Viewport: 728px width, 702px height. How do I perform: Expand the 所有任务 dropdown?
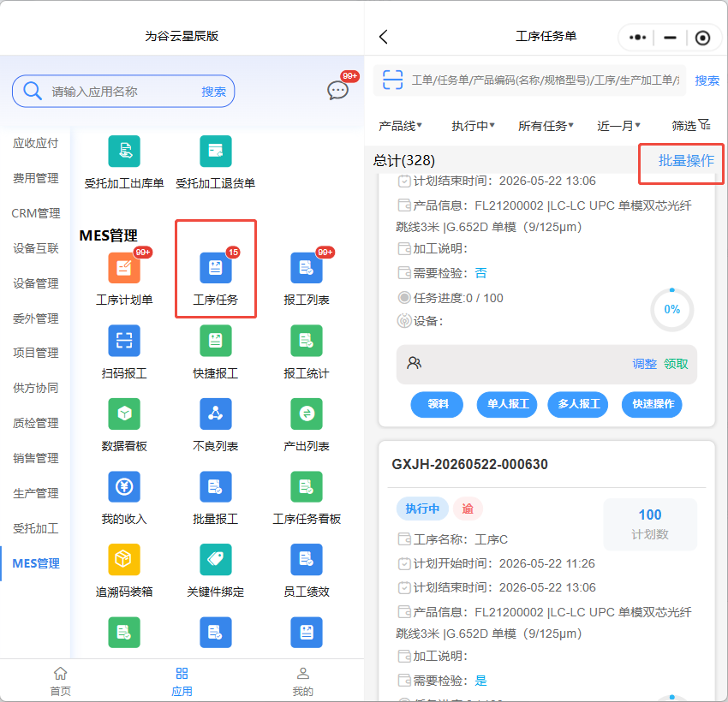coord(546,126)
